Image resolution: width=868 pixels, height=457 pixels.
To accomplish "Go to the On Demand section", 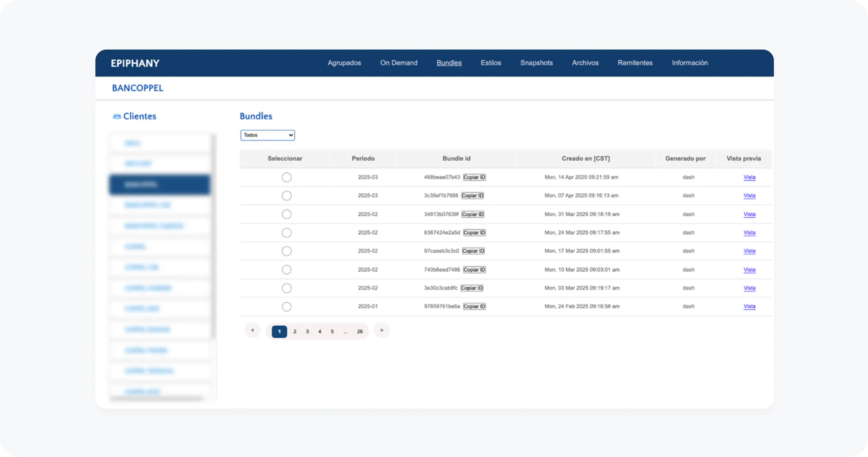I will pos(399,63).
